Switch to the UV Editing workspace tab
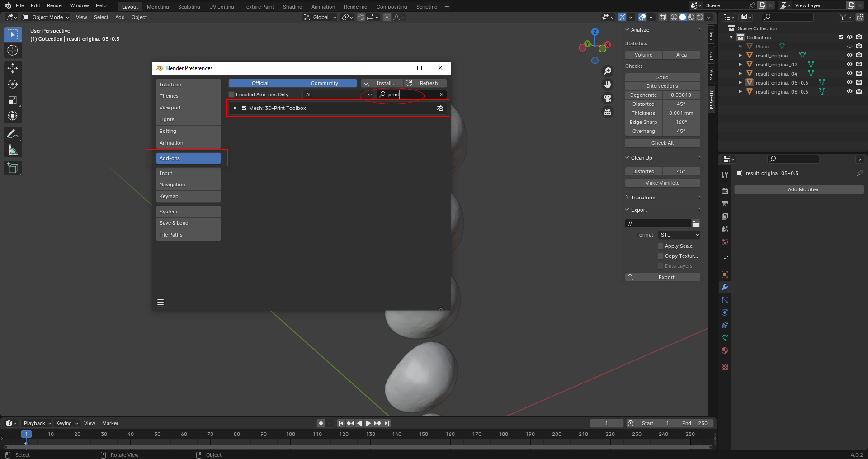Screen dimensions: 868x459 (x=222, y=7)
